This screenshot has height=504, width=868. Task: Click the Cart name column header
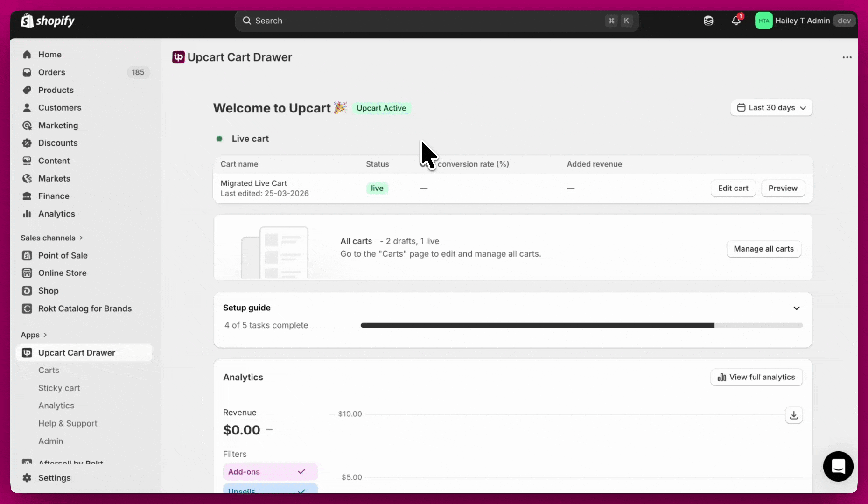click(x=239, y=164)
